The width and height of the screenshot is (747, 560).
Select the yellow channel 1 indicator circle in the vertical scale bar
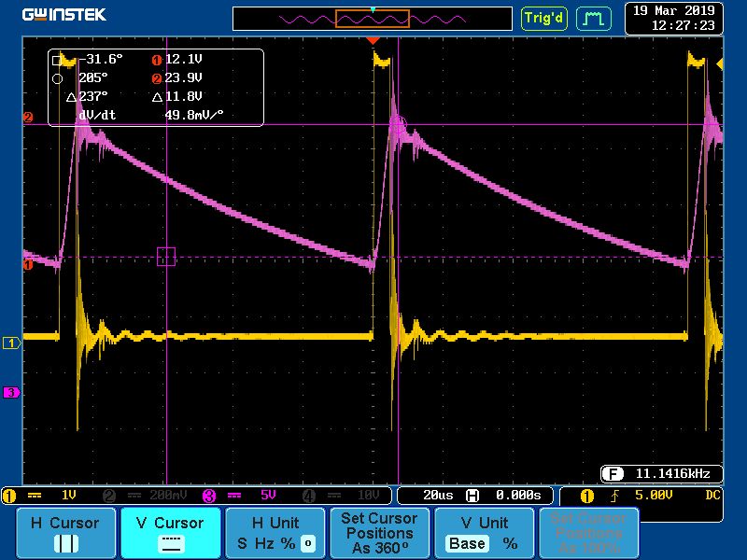click(x=9, y=497)
